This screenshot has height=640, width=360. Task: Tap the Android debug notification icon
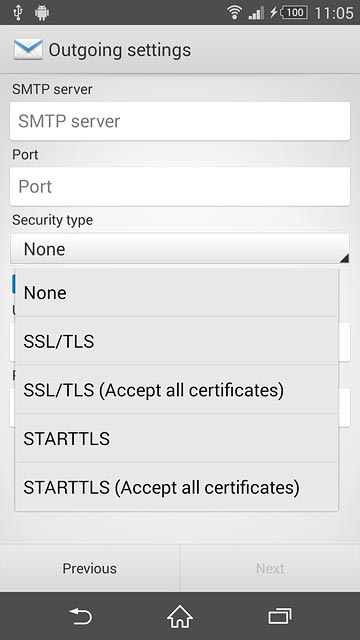(x=42, y=13)
